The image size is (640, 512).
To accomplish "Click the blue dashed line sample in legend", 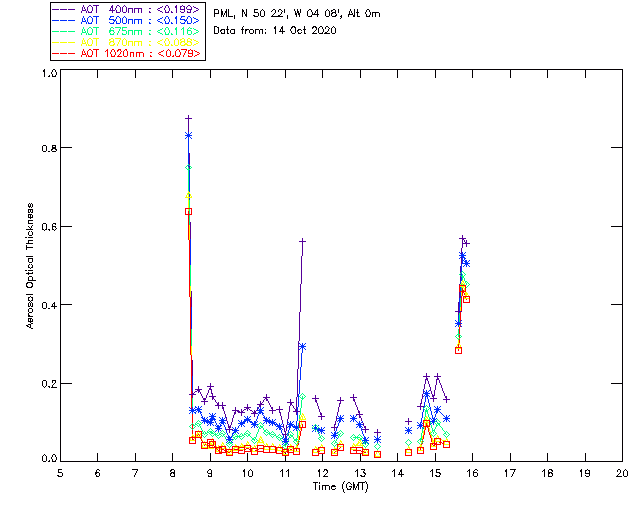I will (64, 20).
